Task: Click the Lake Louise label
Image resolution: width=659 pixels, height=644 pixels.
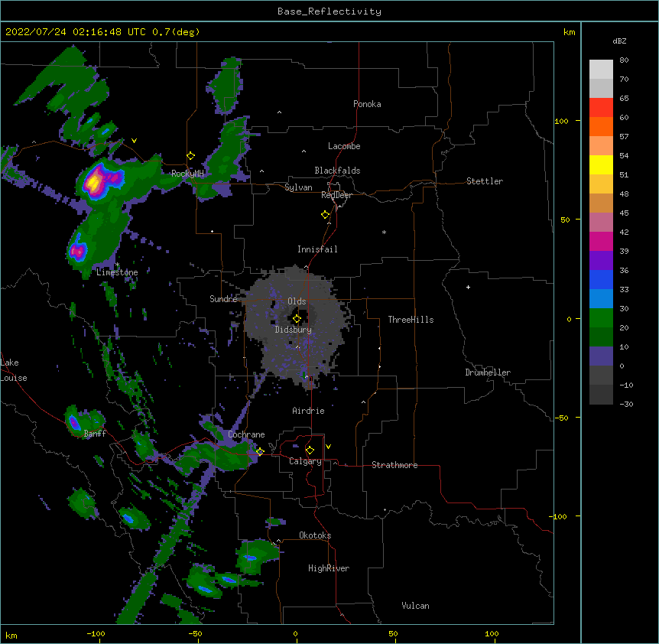Action: (x=14, y=370)
